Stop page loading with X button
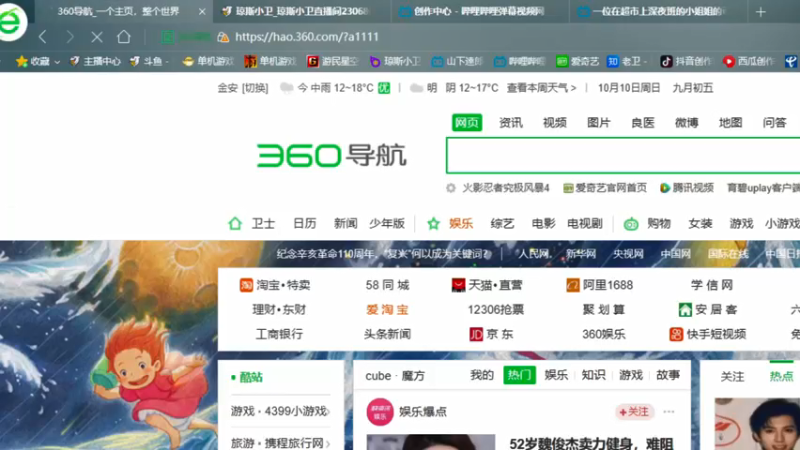The width and height of the screenshot is (800, 450). click(x=97, y=37)
